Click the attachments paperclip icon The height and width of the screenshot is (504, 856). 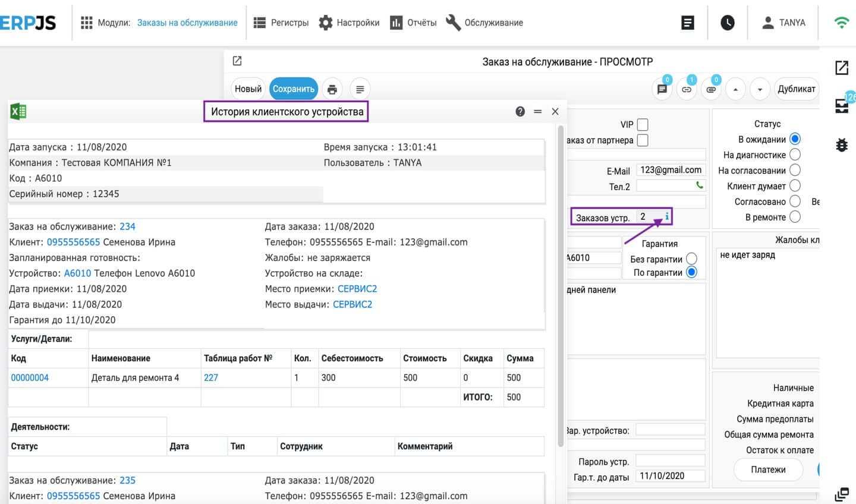(x=711, y=89)
